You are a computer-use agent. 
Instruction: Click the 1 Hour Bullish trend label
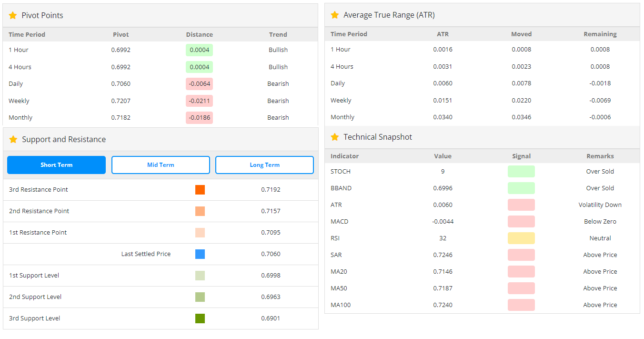(x=278, y=50)
